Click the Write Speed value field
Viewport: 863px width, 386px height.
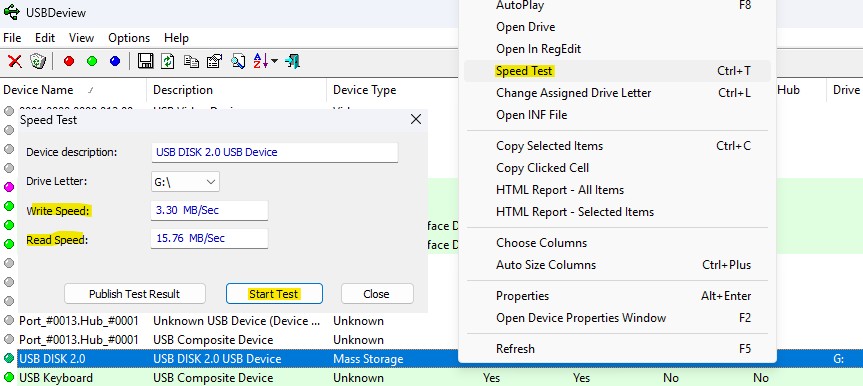pos(209,210)
